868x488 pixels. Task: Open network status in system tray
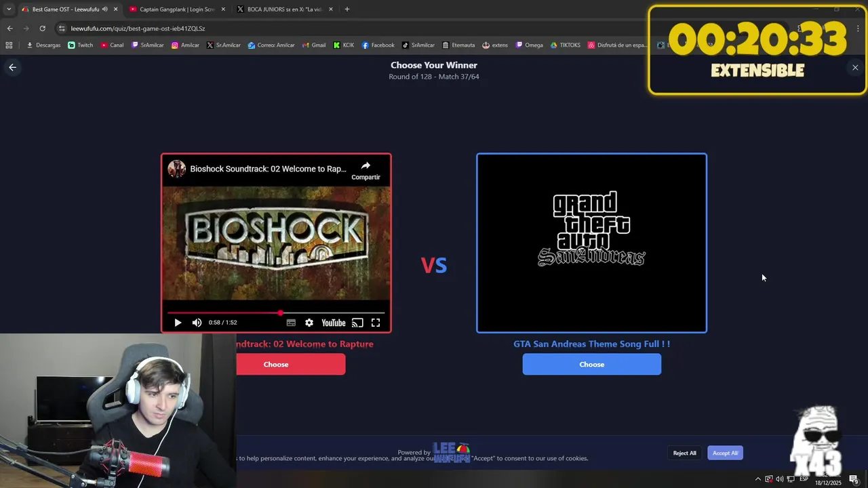pos(791,479)
